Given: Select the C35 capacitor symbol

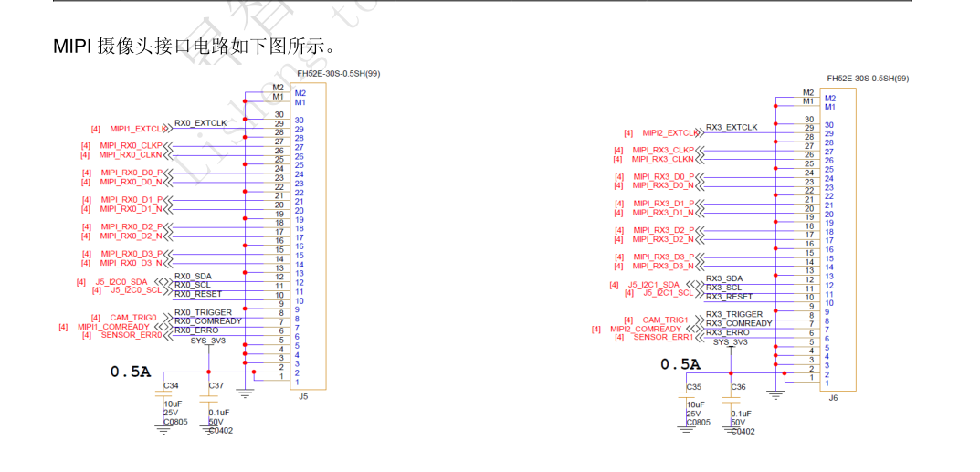Looking at the screenshot, I should [x=687, y=395].
